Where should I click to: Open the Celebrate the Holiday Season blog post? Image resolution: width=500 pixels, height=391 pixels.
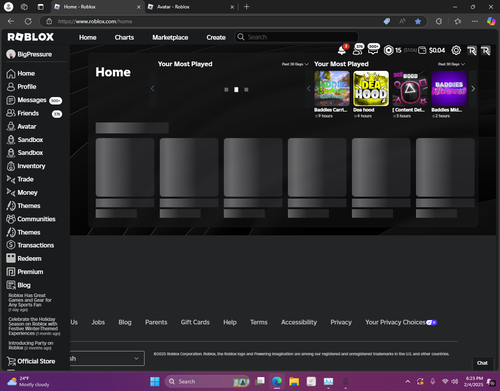click(34, 326)
